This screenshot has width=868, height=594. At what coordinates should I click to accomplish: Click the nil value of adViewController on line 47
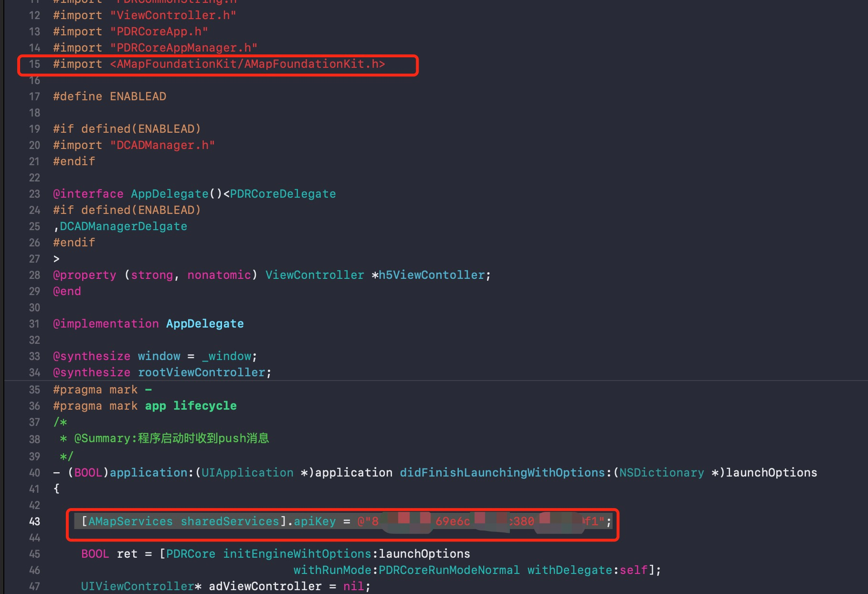point(353,586)
